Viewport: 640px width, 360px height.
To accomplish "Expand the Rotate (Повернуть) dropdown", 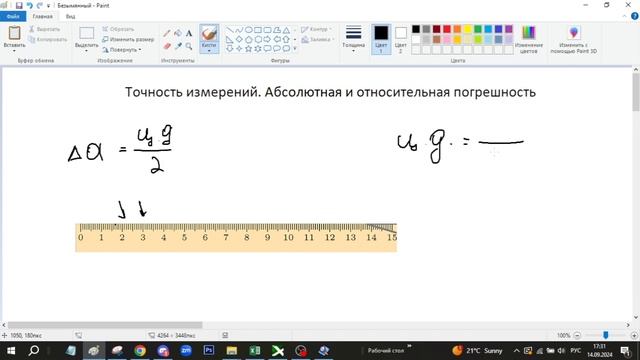I will (x=140, y=50).
